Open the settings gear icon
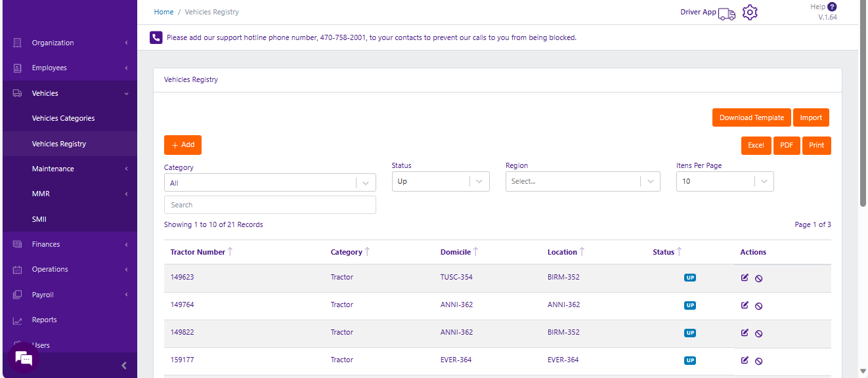 coord(750,12)
